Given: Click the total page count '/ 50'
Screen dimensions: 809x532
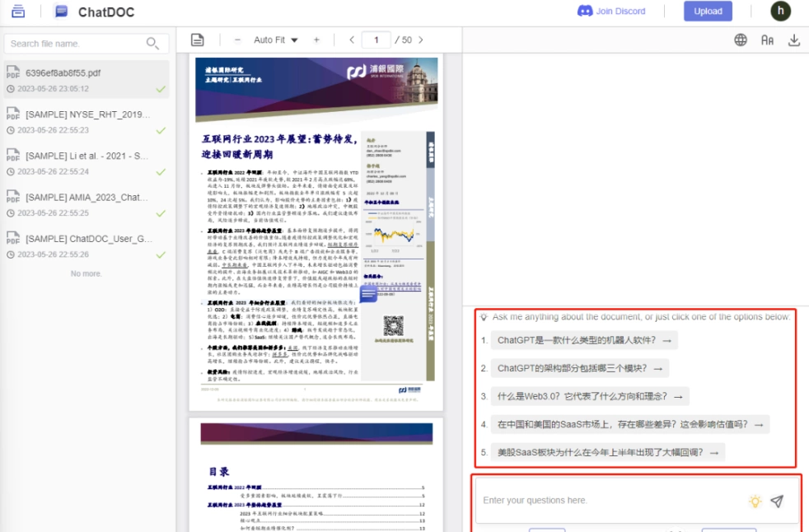Looking at the screenshot, I should 404,40.
